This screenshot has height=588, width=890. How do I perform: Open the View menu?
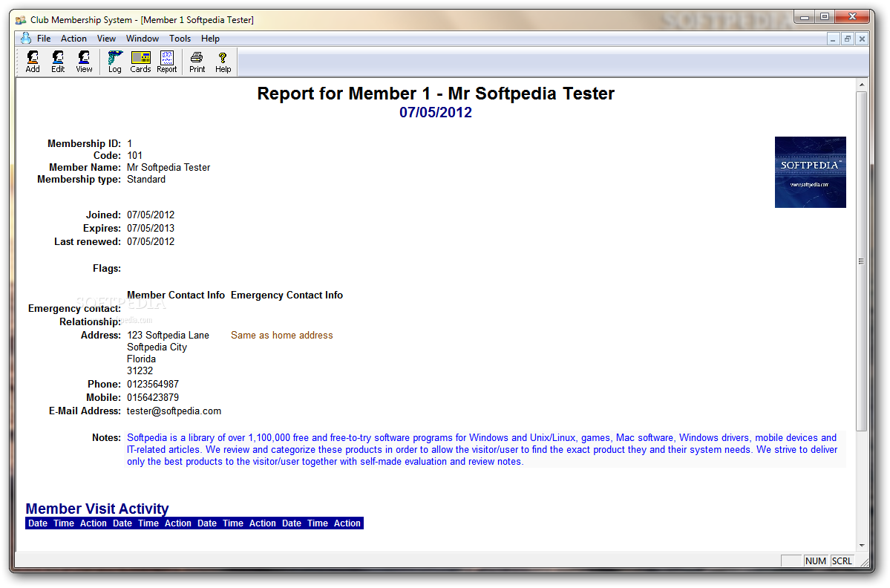[106, 39]
